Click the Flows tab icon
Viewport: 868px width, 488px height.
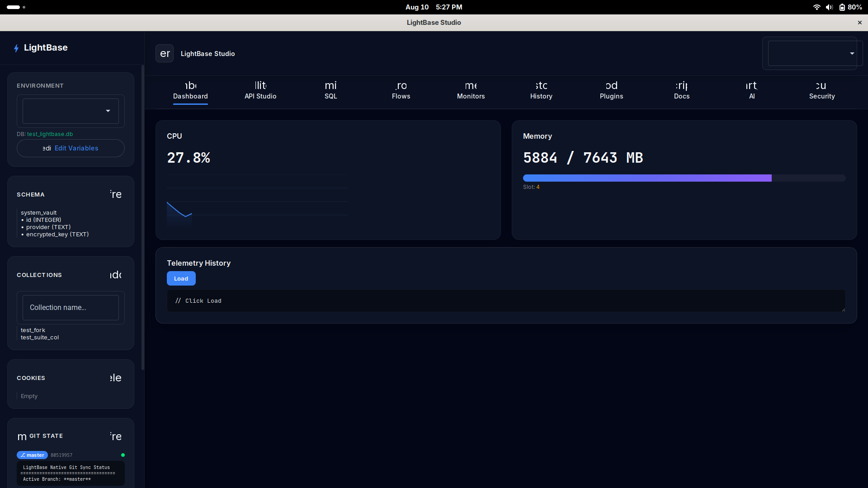tap(401, 85)
